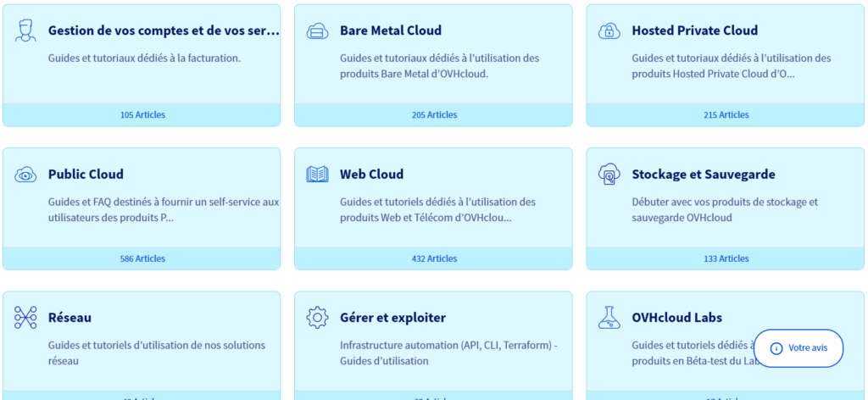Open the Votre avis feedback button
Image resolution: width=868 pixels, height=400 pixels.
(x=798, y=348)
